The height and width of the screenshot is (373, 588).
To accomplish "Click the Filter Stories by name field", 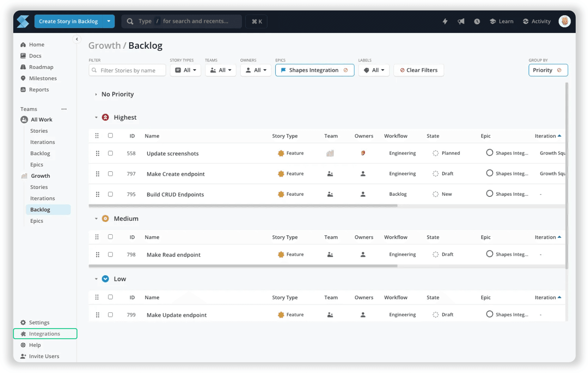I will (x=127, y=70).
